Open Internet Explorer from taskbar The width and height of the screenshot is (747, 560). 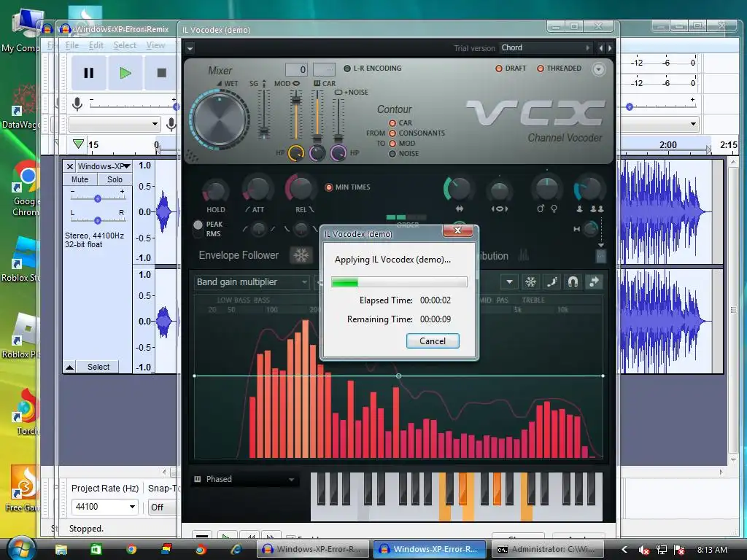[x=236, y=549]
